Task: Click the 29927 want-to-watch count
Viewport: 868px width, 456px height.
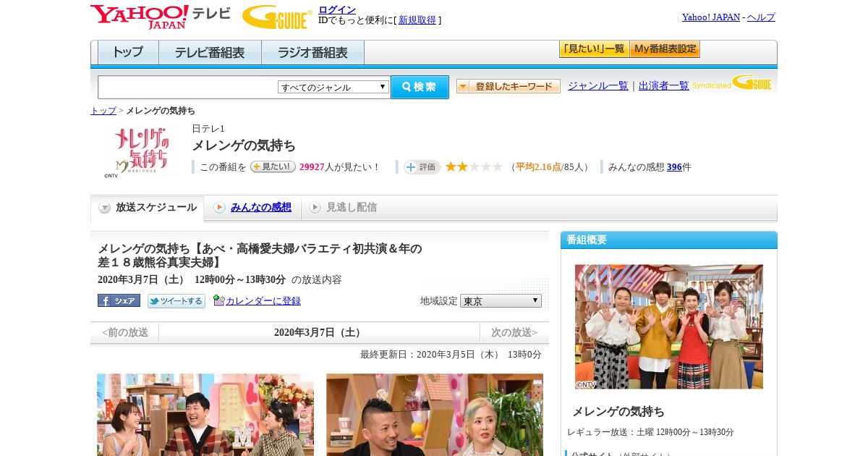Action: (x=312, y=167)
